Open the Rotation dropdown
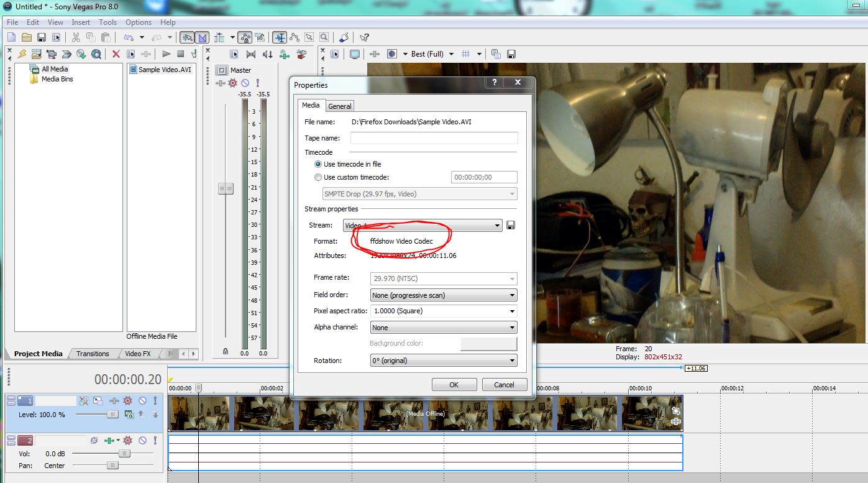Viewport: 868px width, 483px height. (444, 361)
